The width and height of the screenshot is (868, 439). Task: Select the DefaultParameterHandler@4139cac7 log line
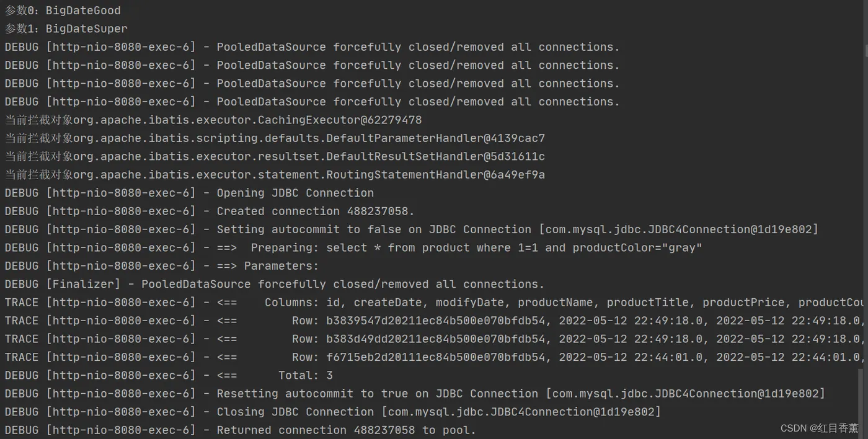(275, 138)
